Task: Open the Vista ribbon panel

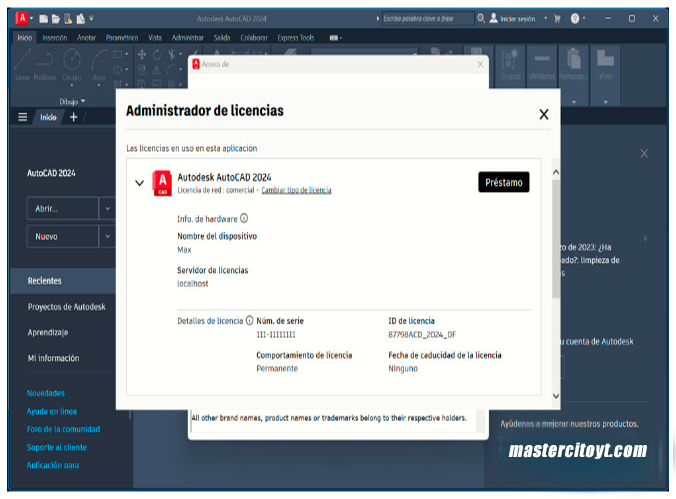Action: coord(605,65)
